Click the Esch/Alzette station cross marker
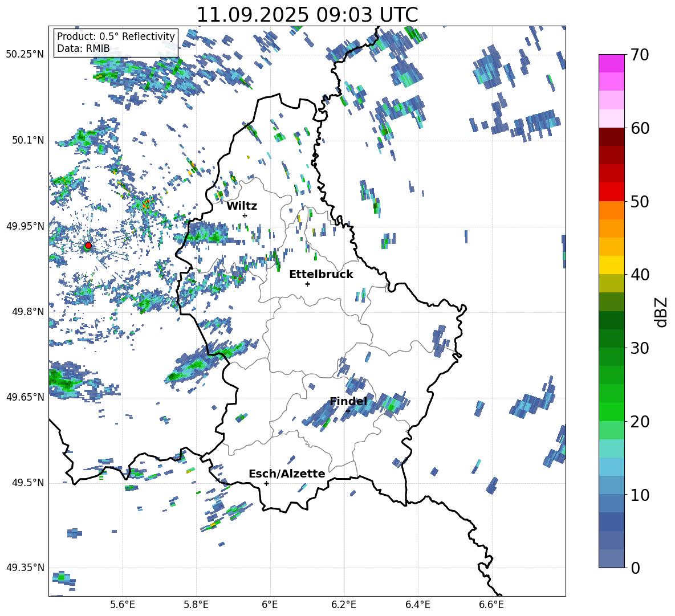This screenshot has width=675, height=616. tap(266, 483)
